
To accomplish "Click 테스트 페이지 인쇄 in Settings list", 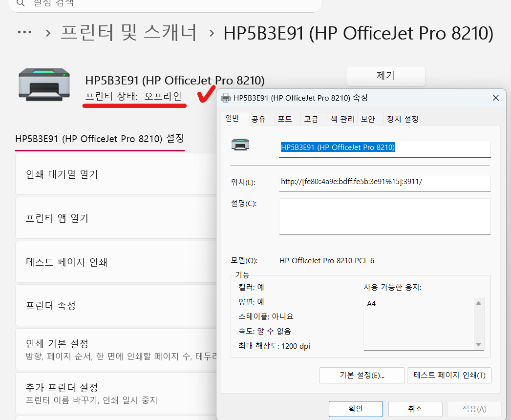I will pos(116,262).
